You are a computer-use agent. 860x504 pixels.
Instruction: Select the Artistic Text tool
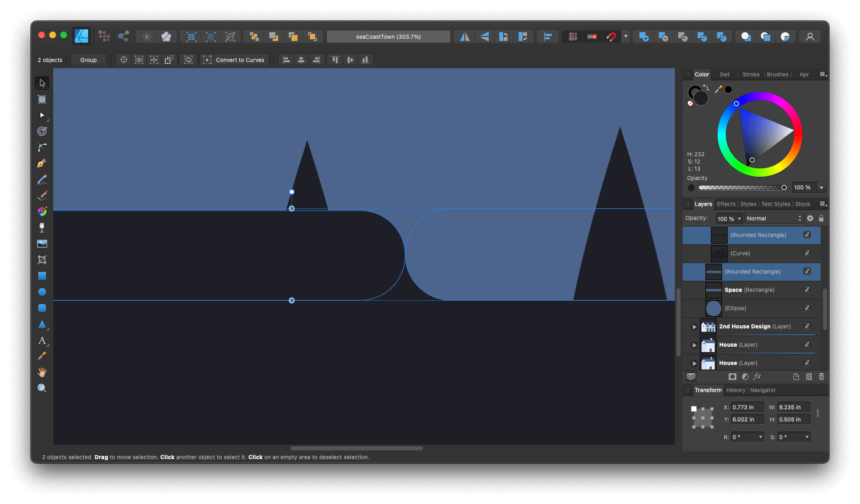(42, 341)
